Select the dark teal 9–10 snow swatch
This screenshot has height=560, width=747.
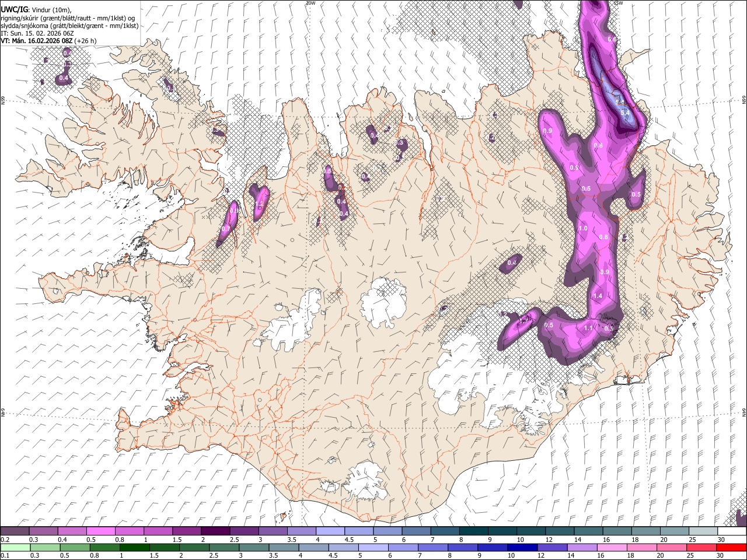click(502, 531)
